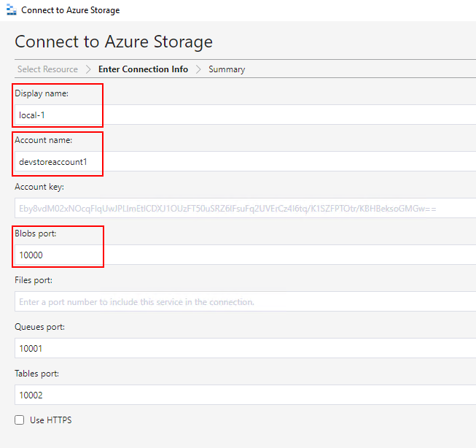
Task: Click the Connect to Azure Storage heading
Action: (x=114, y=42)
